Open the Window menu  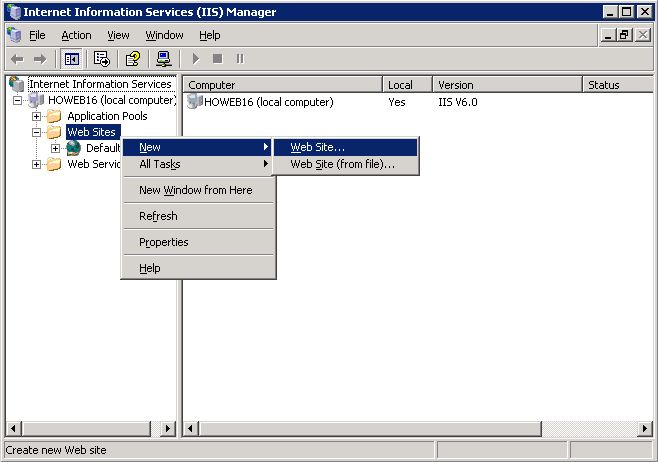point(164,35)
